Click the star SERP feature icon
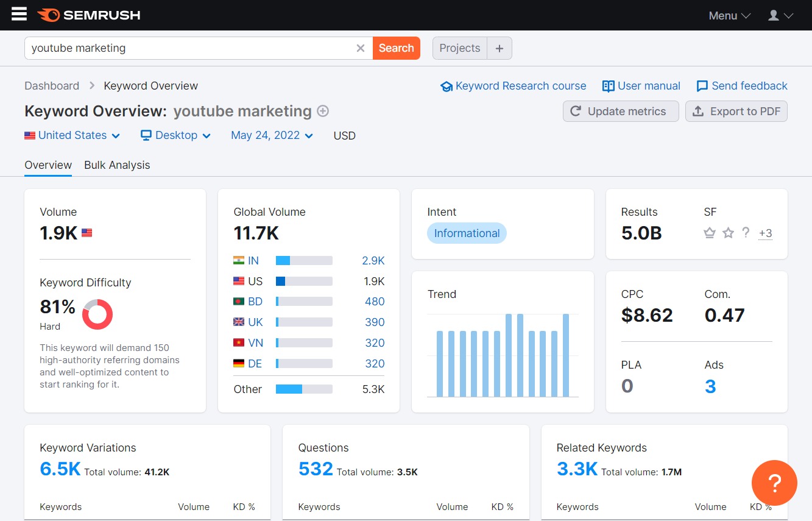Screen dimensions: 812x521 728,233
